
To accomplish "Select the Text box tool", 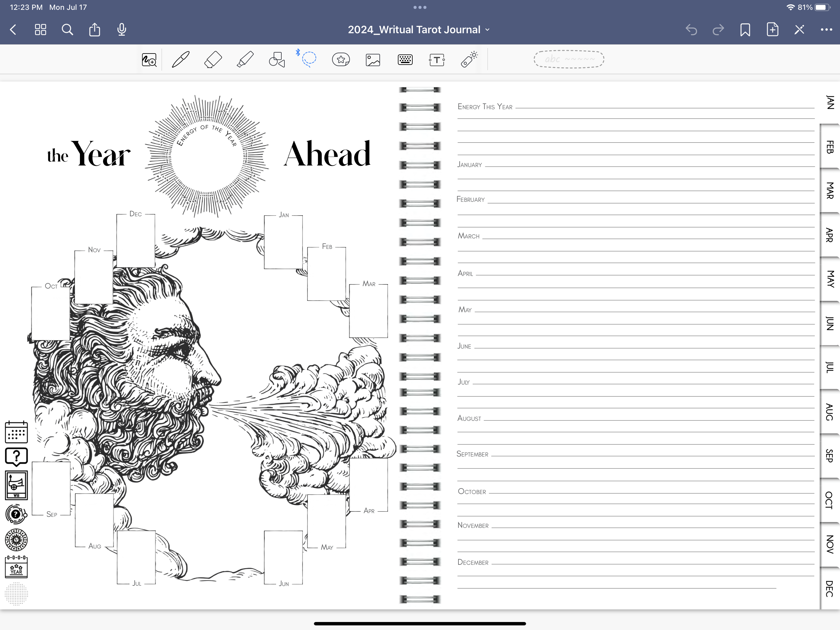I will point(437,60).
